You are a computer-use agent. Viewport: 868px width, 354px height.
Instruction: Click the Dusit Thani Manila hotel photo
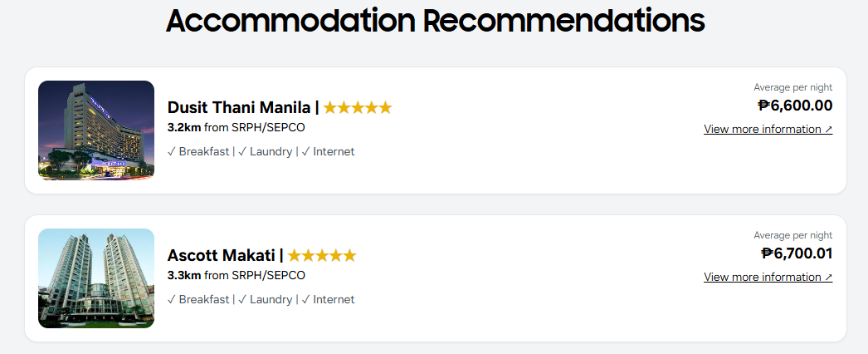point(96,130)
